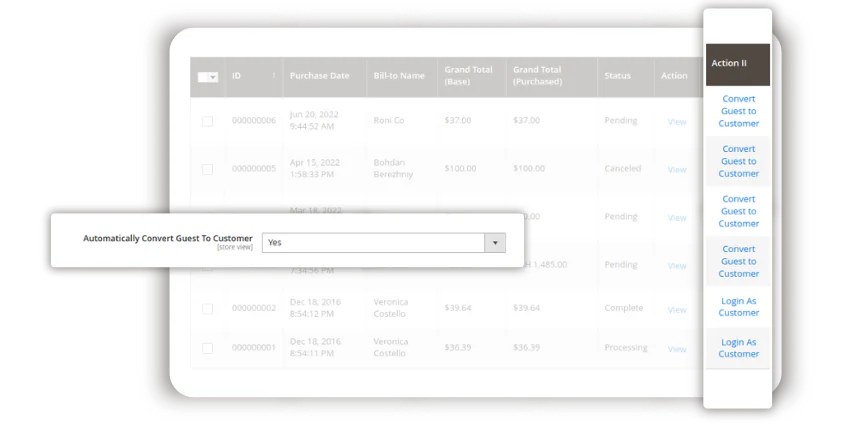Click View link for Bohdan Berezhniy order

pyautogui.click(x=677, y=170)
